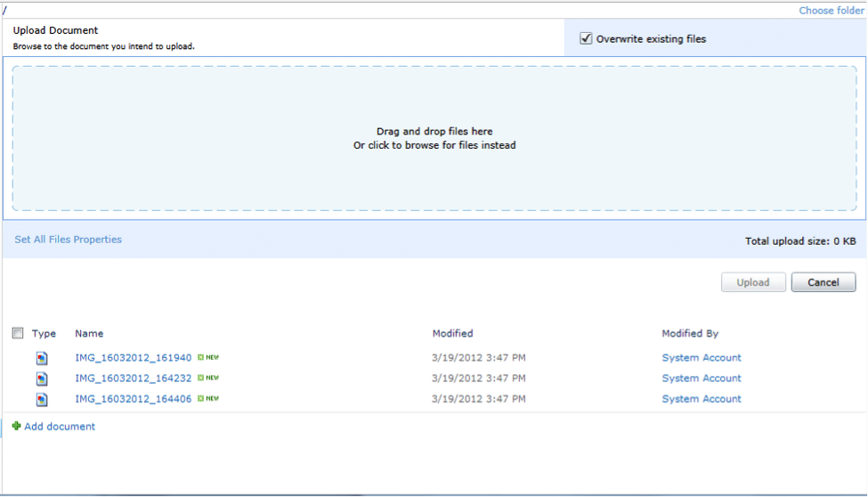Click the Modified date of IMG_16032012_164232
This screenshot has height=497, width=868.
(x=479, y=378)
